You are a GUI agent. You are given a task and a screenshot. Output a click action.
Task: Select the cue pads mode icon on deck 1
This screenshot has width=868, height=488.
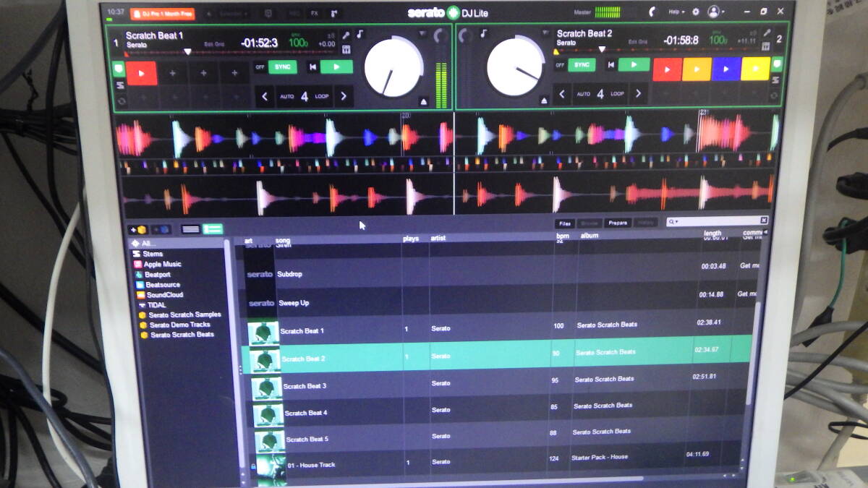coord(119,69)
